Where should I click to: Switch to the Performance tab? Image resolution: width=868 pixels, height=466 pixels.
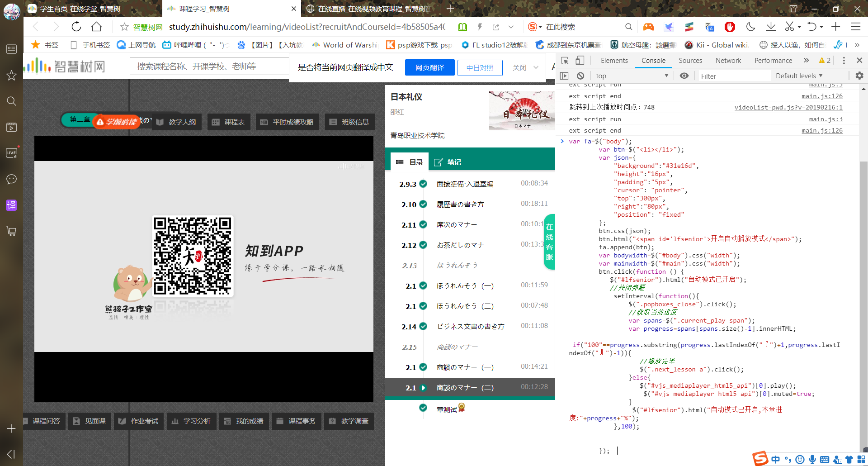click(773, 60)
